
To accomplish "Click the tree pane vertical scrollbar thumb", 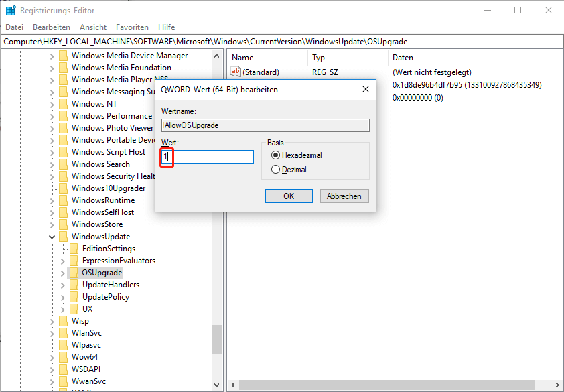I will click(x=216, y=340).
